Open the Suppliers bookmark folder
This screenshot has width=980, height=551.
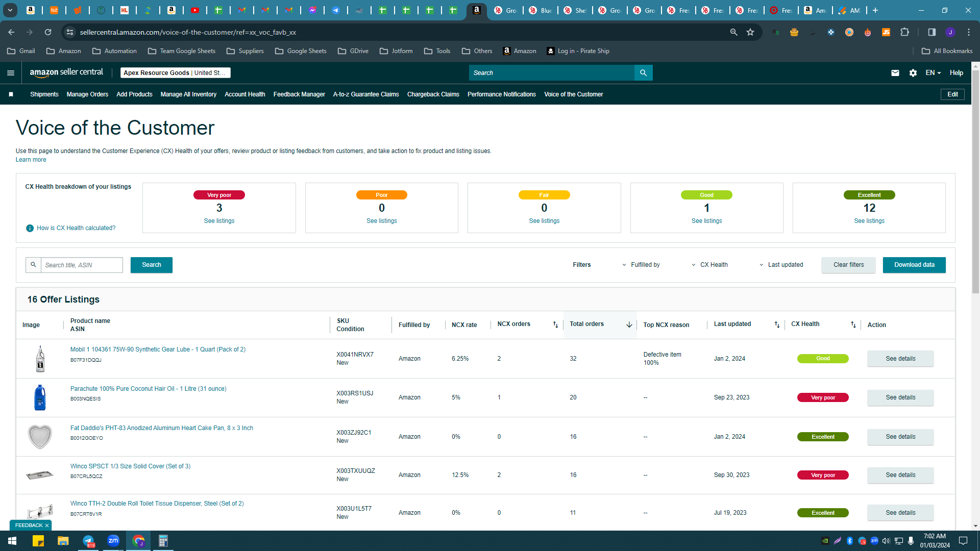pyautogui.click(x=245, y=51)
